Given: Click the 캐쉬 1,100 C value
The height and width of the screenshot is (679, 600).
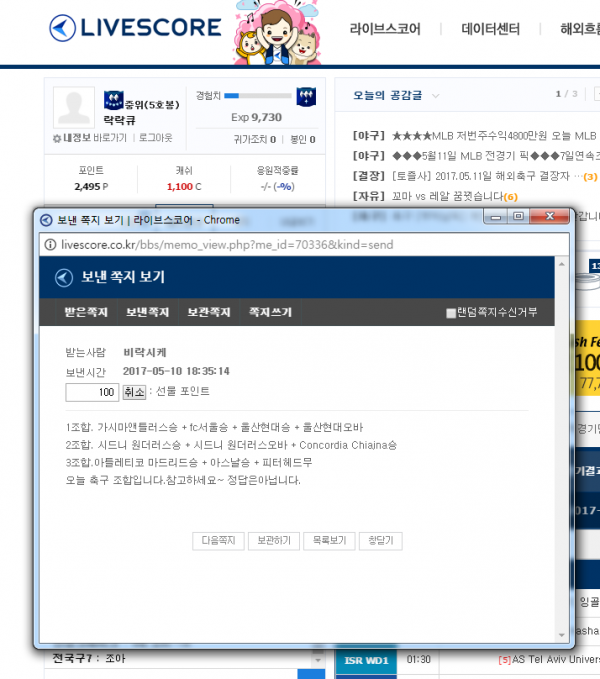Looking at the screenshot, I should [x=184, y=187].
